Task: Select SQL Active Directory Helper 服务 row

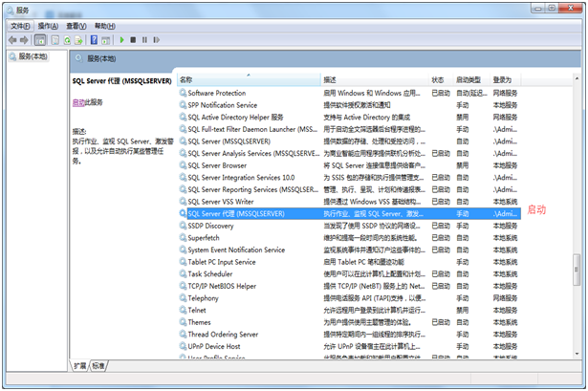Action: 350,117
